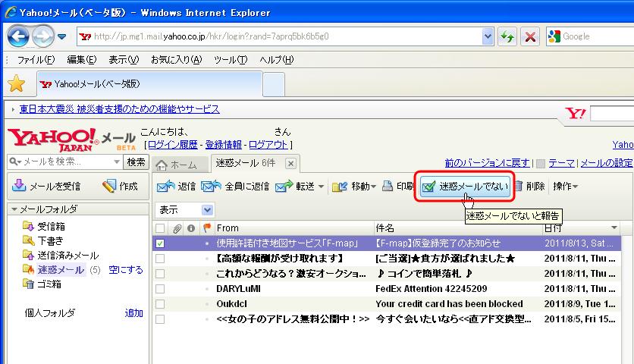The width and height of the screenshot is (634, 364).
Task: Open the ゴミ箱 folder
Action: pyautogui.click(x=42, y=284)
